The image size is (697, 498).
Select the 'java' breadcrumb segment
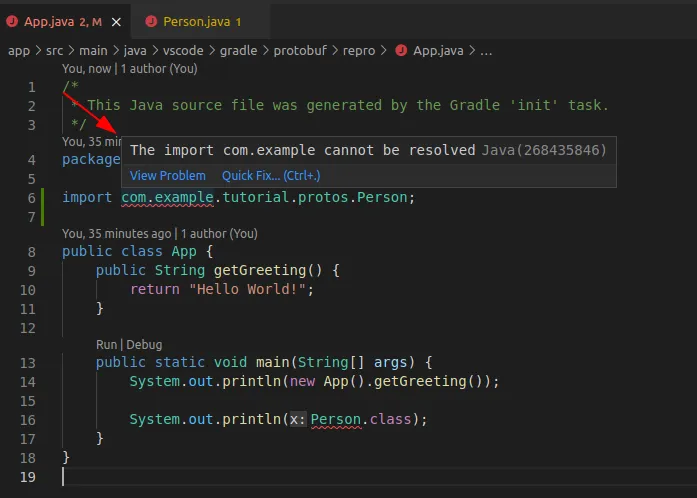135,51
